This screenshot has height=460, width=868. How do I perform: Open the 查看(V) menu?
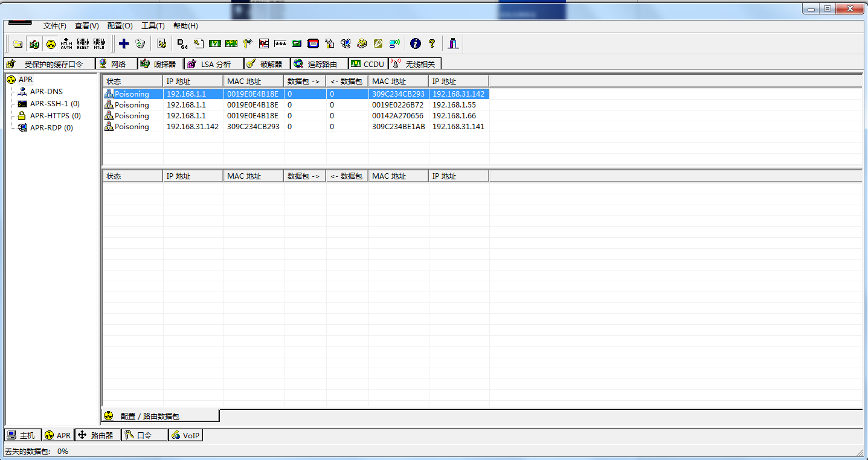coord(87,26)
